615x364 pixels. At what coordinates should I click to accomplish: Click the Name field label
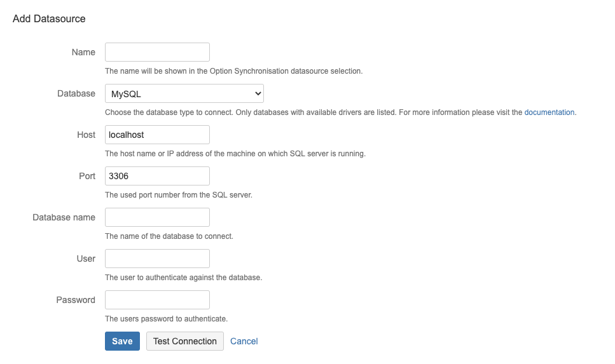point(83,52)
